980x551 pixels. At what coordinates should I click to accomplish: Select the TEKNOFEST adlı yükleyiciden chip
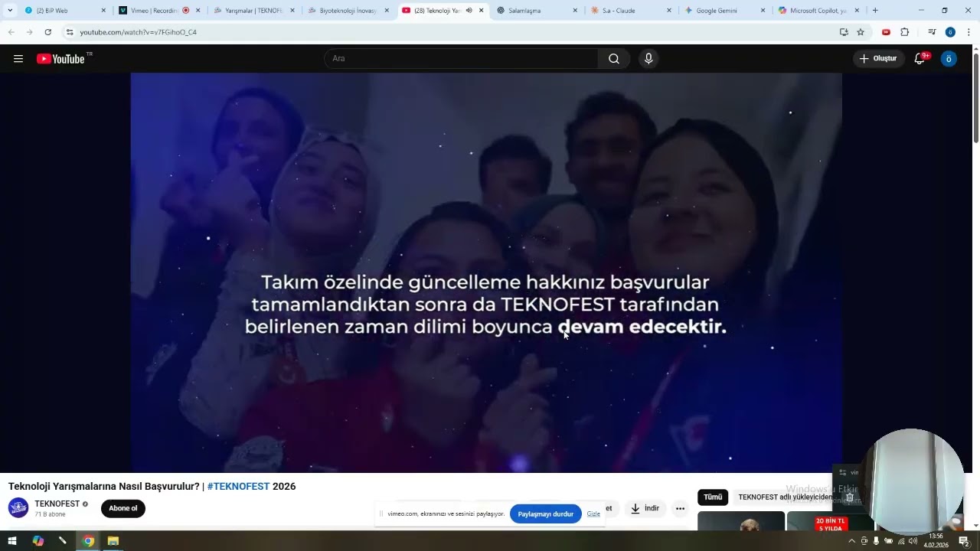click(x=785, y=497)
